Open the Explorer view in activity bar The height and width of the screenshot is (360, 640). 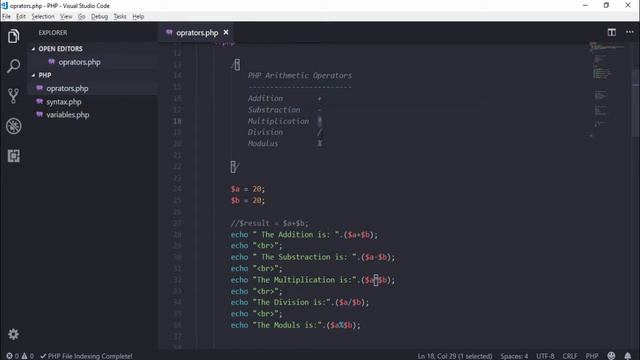tap(13, 36)
